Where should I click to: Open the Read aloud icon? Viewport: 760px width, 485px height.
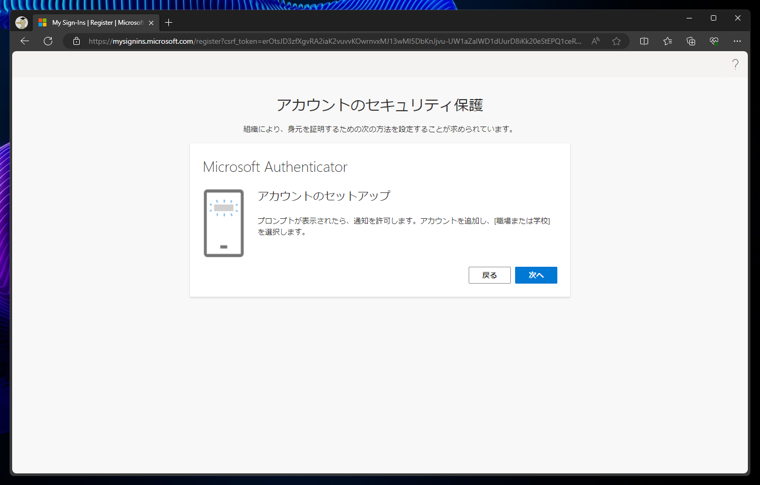click(595, 41)
